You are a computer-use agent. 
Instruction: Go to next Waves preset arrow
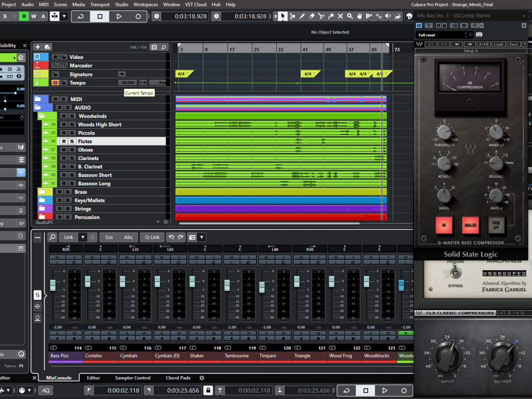pyautogui.click(x=470, y=44)
